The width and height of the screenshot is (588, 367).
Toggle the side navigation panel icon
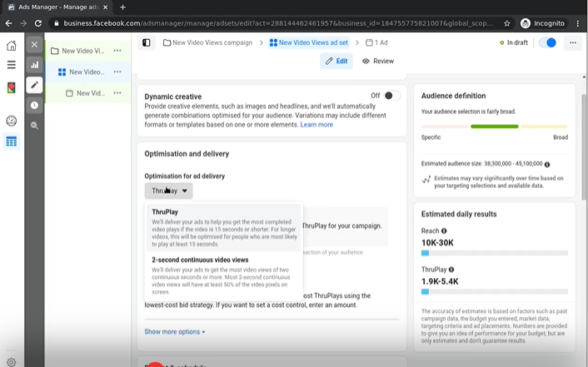(147, 42)
